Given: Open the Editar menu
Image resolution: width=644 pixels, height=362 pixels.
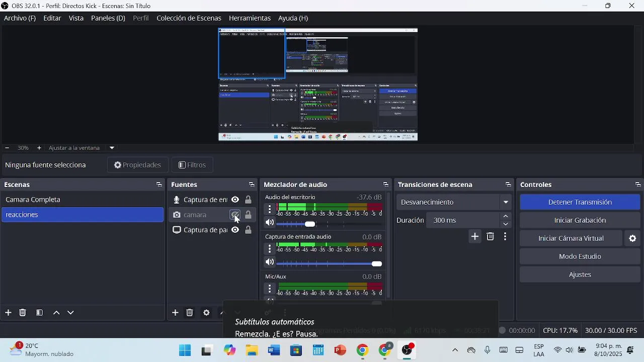Looking at the screenshot, I should (x=52, y=18).
